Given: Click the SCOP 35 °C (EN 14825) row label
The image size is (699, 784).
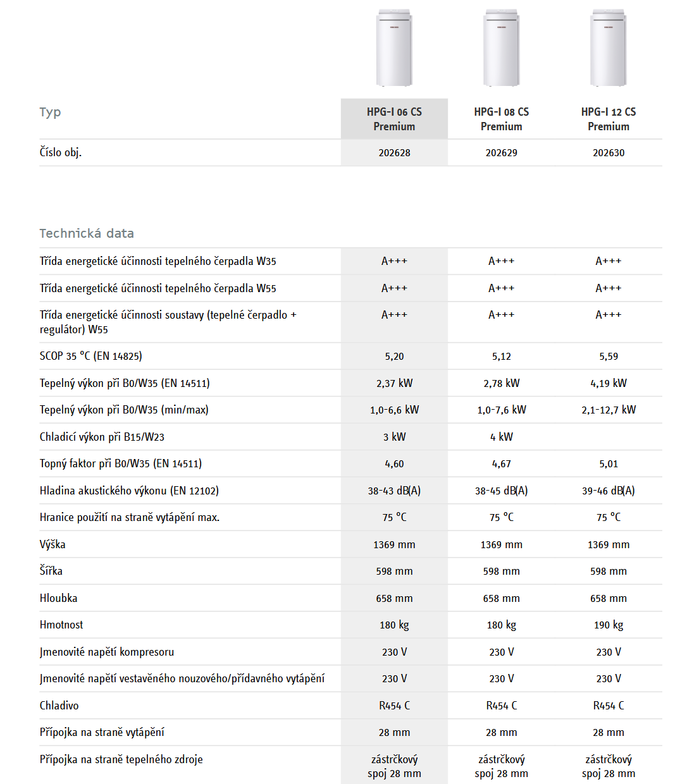Looking at the screenshot, I should 90,356.
